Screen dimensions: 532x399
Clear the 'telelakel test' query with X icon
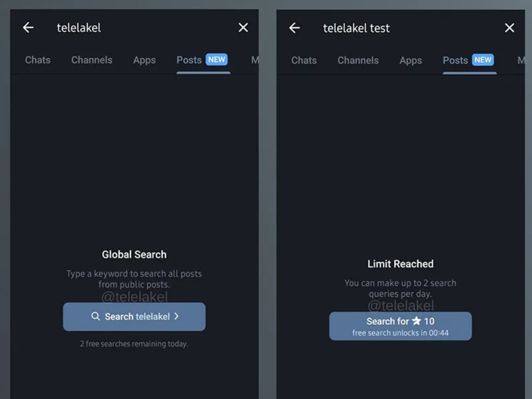click(x=509, y=28)
